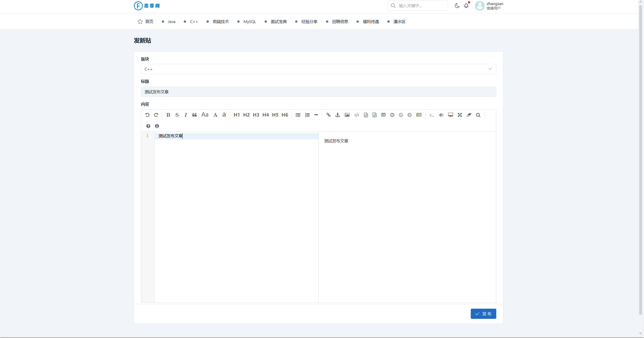The width and height of the screenshot is (644, 338).
Task: Insert an unordered list
Action: pos(298,115)
